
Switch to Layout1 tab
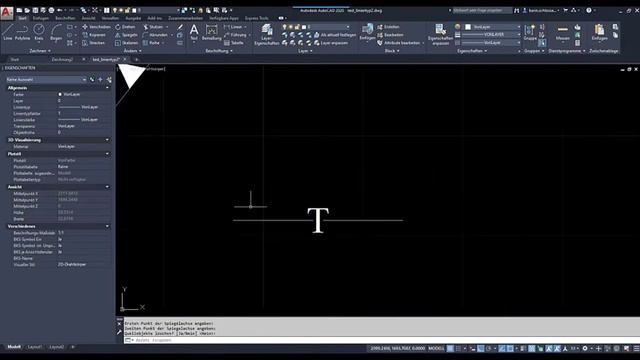pyautogui.click(x=35, y=347)
